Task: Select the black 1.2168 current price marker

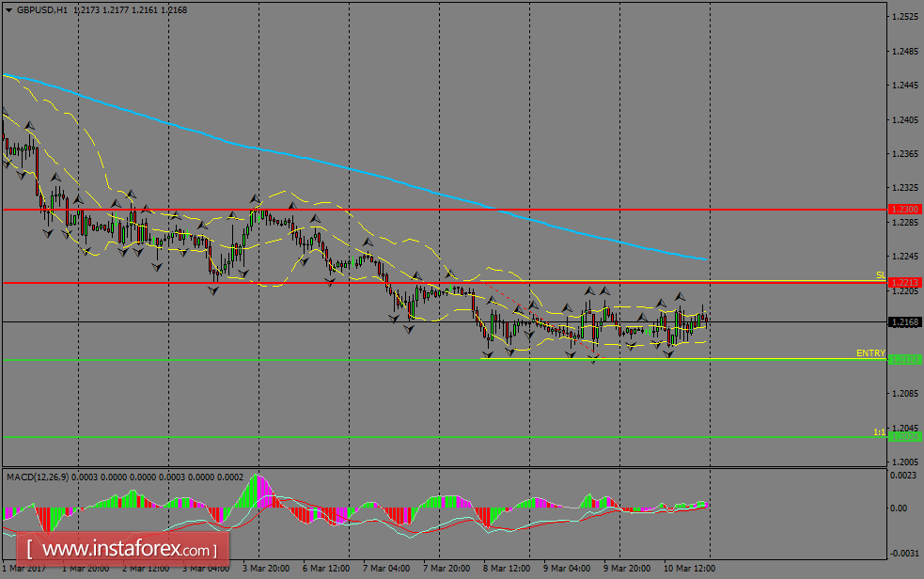Action: pyautogui.click(x=903, y=321)
